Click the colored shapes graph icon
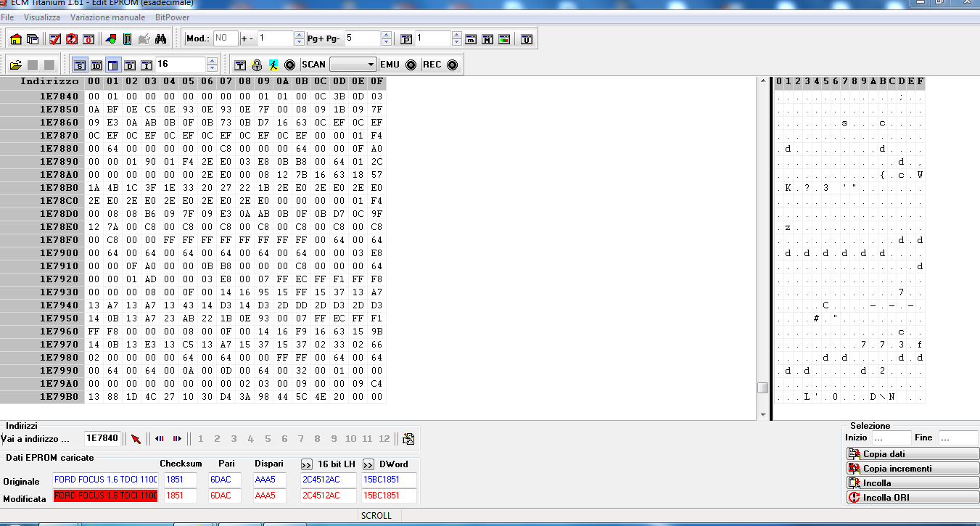 pyautogui.click(x=111, y=38)
